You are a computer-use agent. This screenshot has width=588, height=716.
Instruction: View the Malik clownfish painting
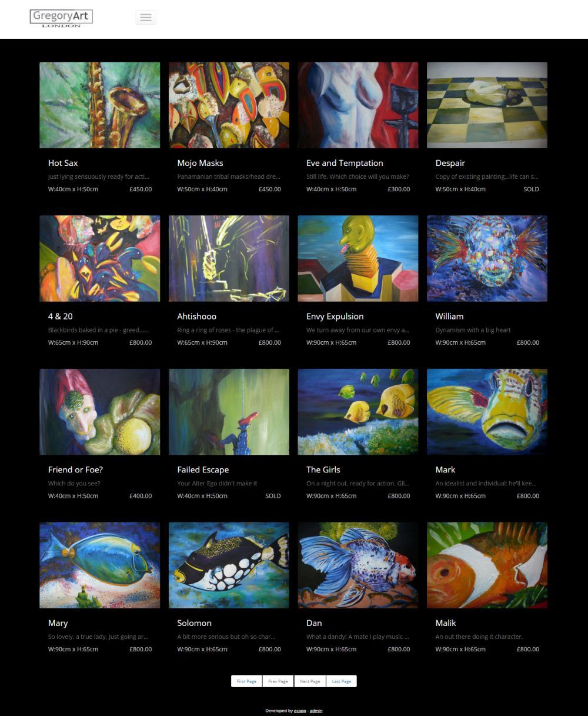coord(487,565)
